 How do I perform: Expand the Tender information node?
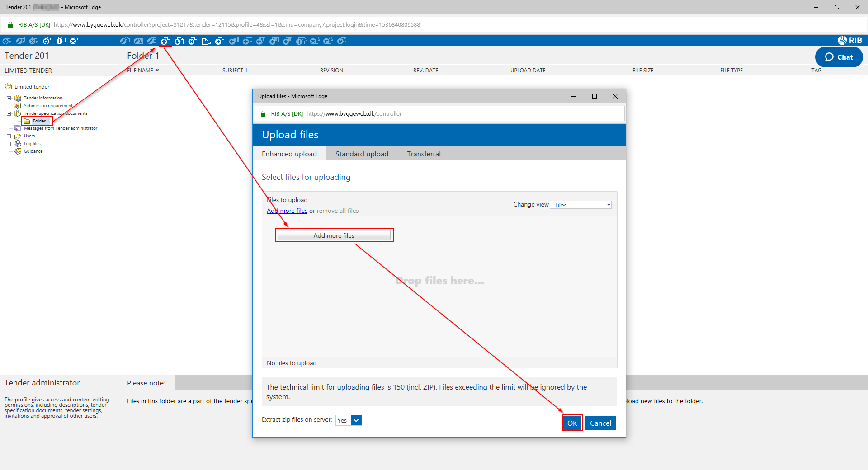pos(9,98)
